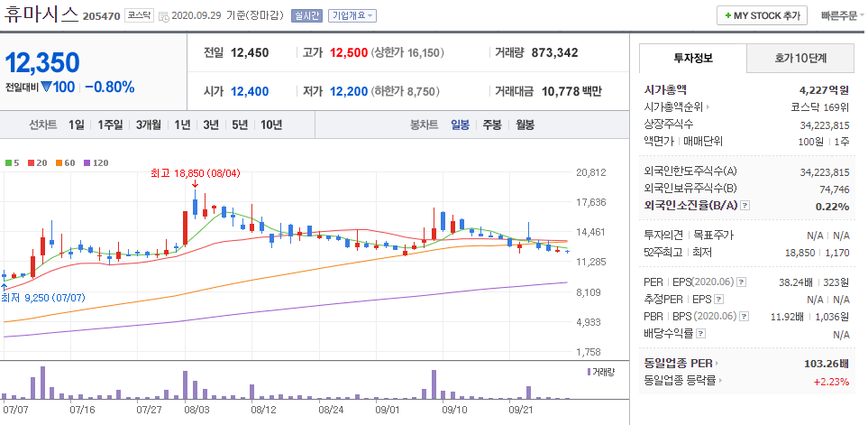The height and width of the screenshot is (425, 868).
Task: Click the calendar icon before 2020.09.29
Action: [163, 16]
